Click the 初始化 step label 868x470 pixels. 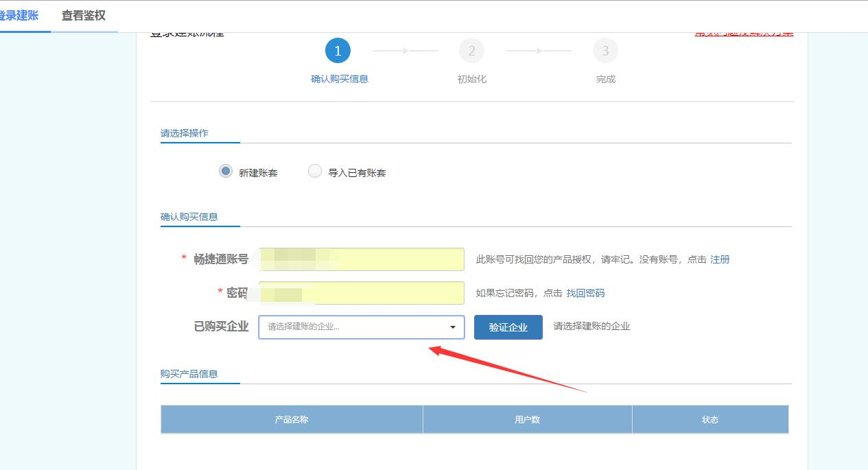471,79
